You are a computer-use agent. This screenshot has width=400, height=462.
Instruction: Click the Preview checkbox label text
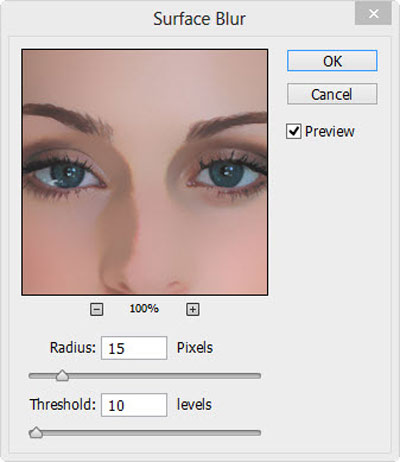pos(330,131)
